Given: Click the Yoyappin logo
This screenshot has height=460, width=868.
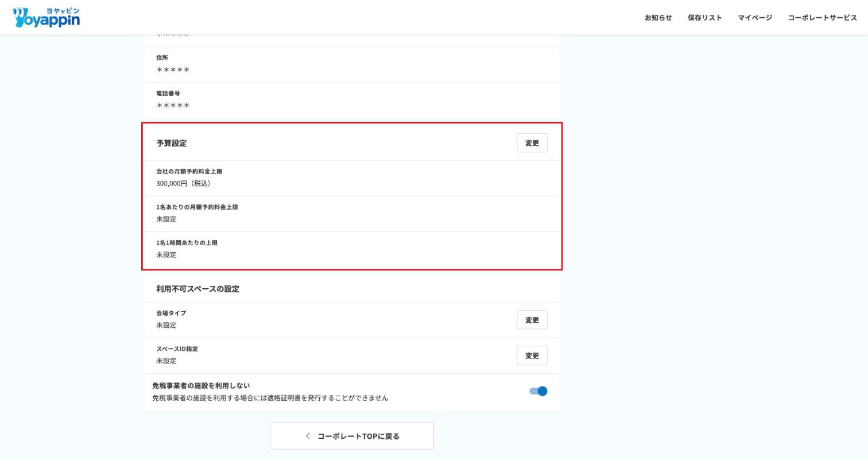Looking at the screenshot, I should coord(46,17).
